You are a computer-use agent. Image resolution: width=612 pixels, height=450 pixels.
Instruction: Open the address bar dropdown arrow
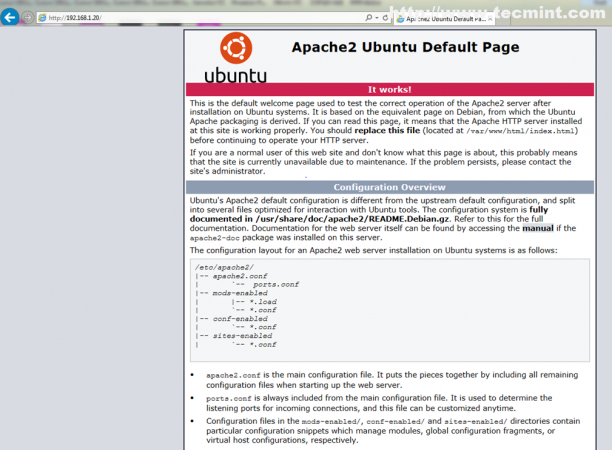(x=378, y=18)
